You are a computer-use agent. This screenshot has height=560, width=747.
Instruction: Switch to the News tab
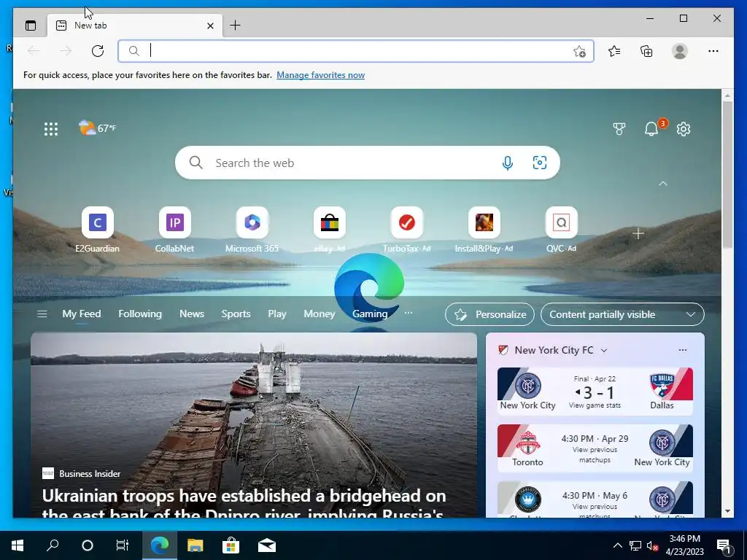tap(192, 314)
